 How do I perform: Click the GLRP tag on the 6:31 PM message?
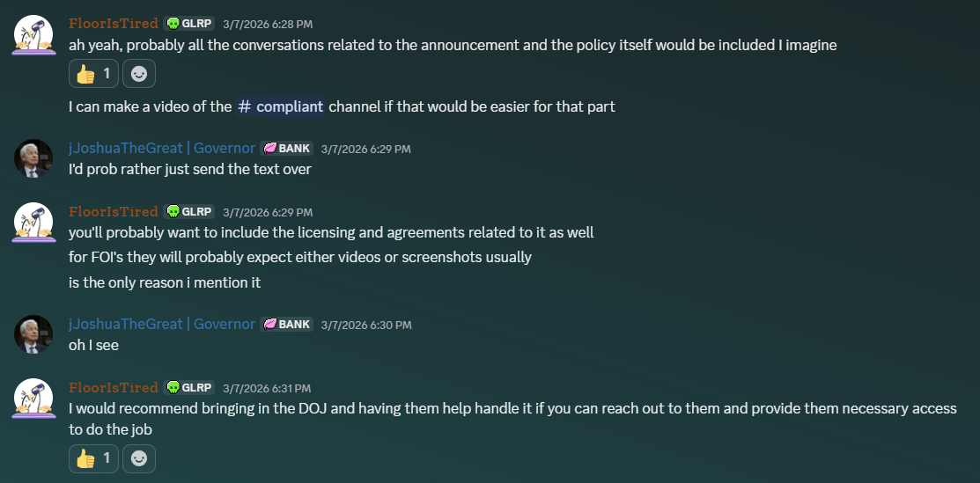[189, 388]
